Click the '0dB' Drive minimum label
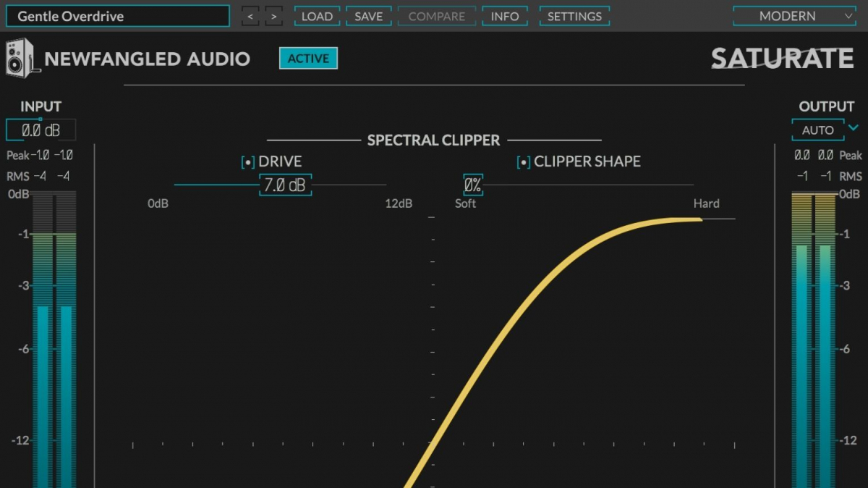The height and width of the screenshot is (488, 868). click(158, 203)
